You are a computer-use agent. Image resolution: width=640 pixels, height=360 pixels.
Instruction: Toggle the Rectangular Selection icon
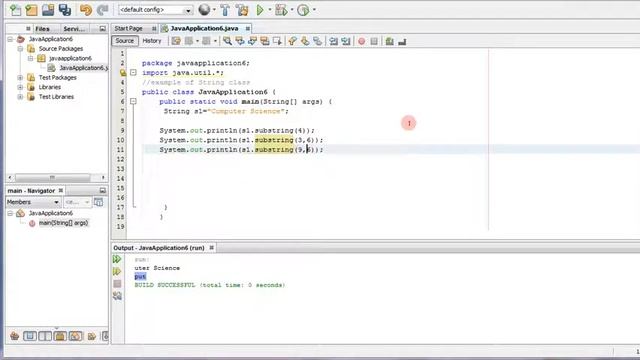click(277, 41)
